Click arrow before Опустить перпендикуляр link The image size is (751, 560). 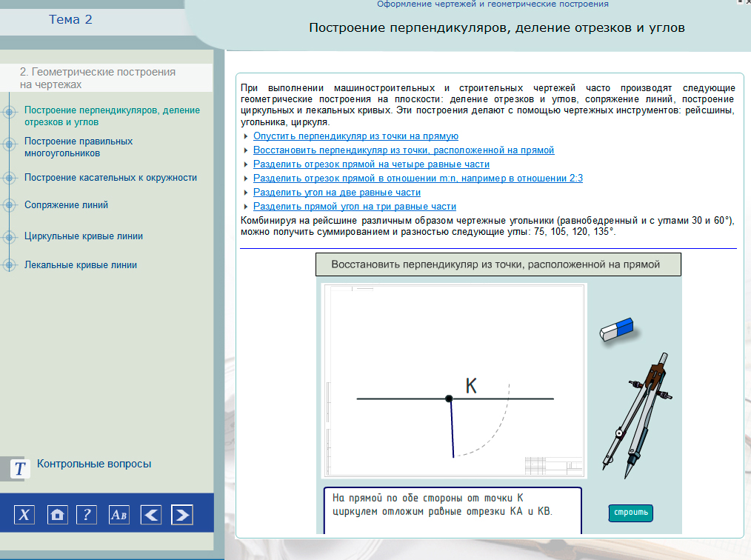tap(246, 136)
